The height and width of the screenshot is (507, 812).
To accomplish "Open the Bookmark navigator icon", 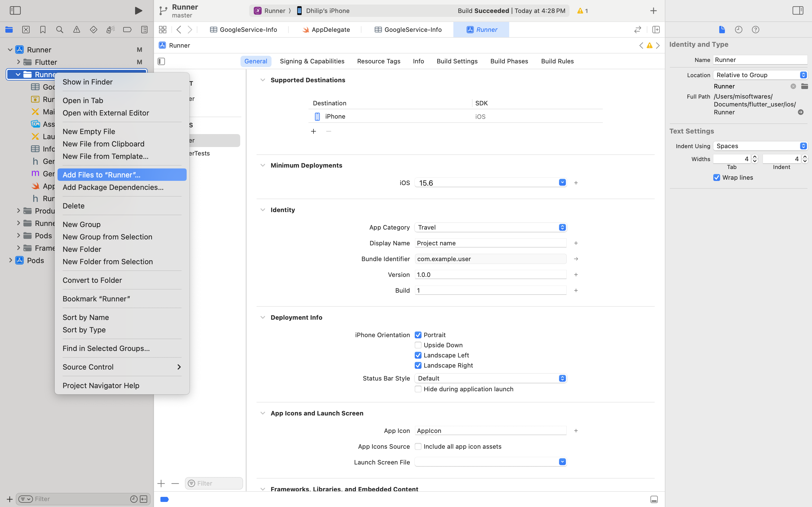I will [43, 30].
